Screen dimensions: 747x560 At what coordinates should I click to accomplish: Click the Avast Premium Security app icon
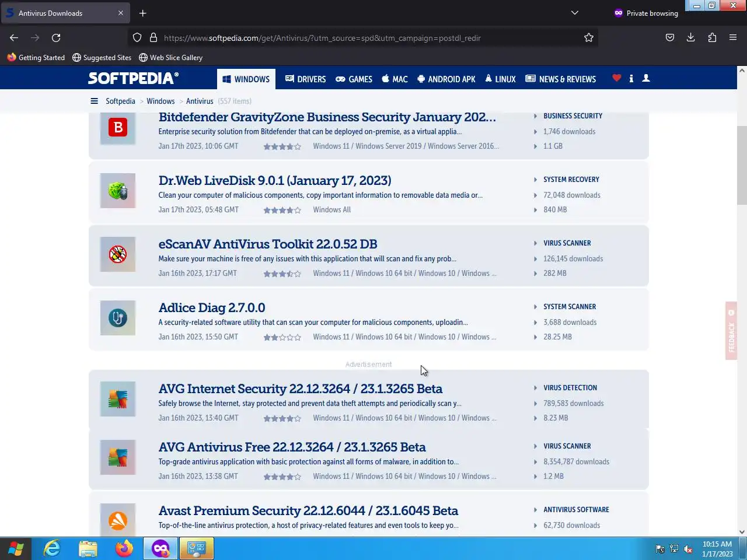(x=118, y=519)
